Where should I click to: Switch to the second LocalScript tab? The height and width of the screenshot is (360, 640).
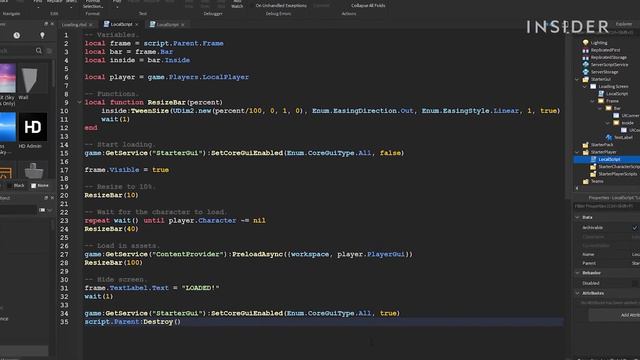[167, 24]
